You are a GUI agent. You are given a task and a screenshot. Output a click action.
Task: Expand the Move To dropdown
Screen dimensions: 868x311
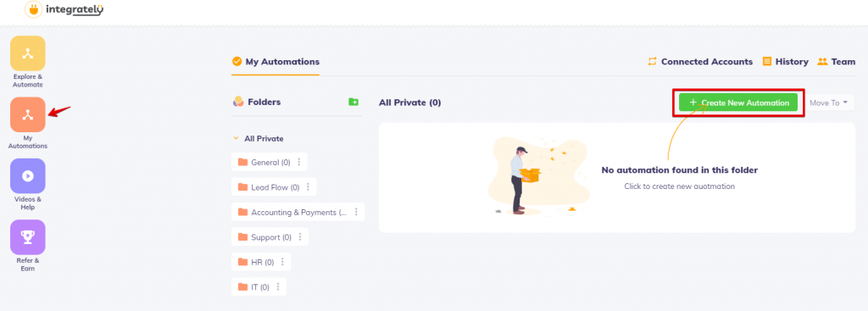[829, 103]
